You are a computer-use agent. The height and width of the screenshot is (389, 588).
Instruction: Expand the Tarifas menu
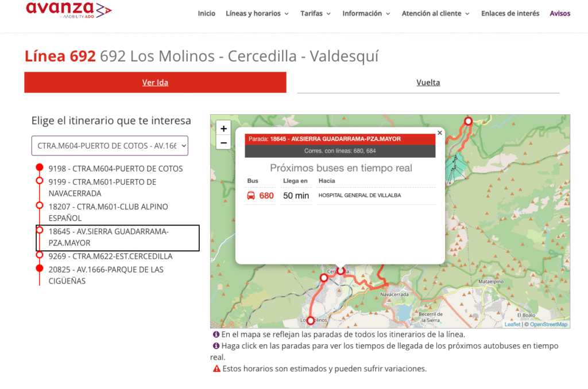(x=315, y=14)
